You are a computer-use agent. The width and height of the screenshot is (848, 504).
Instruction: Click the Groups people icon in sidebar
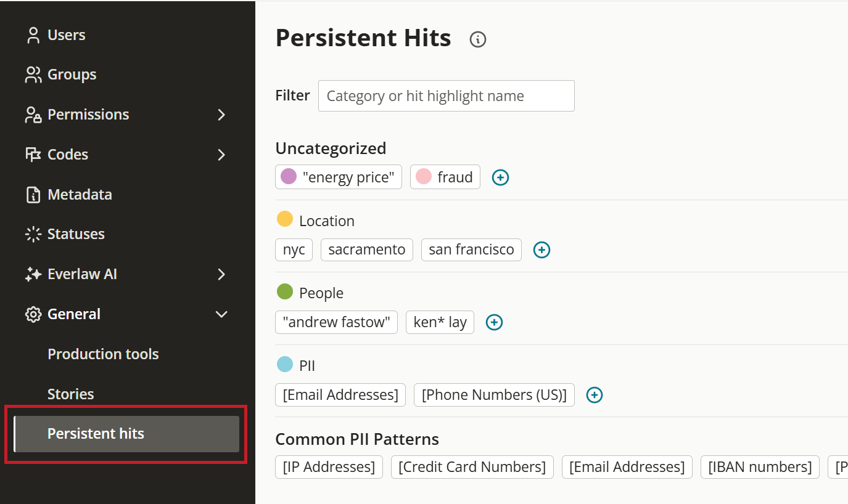pyautogui.click(x=33, y=75)
